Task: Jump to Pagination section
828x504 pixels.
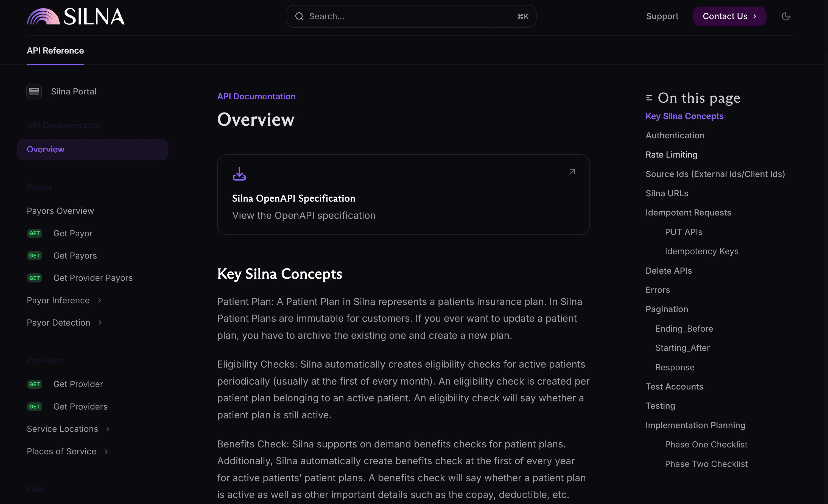Action: point(667,309)
